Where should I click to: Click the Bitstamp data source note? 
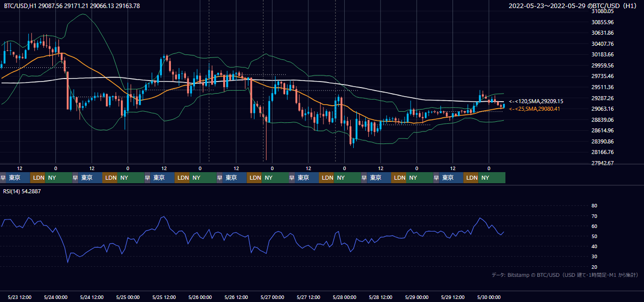point(565,275)
